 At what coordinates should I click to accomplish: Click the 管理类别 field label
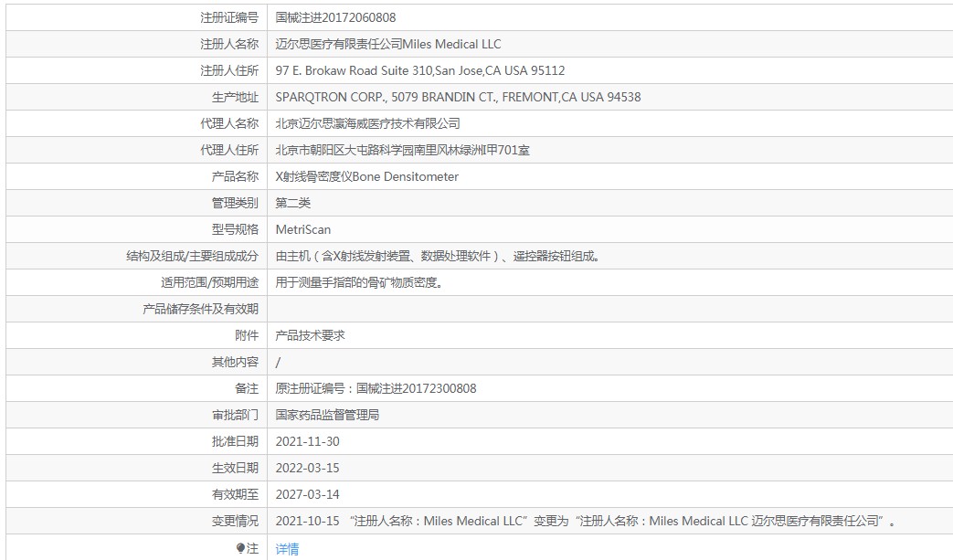coord(235,203)
